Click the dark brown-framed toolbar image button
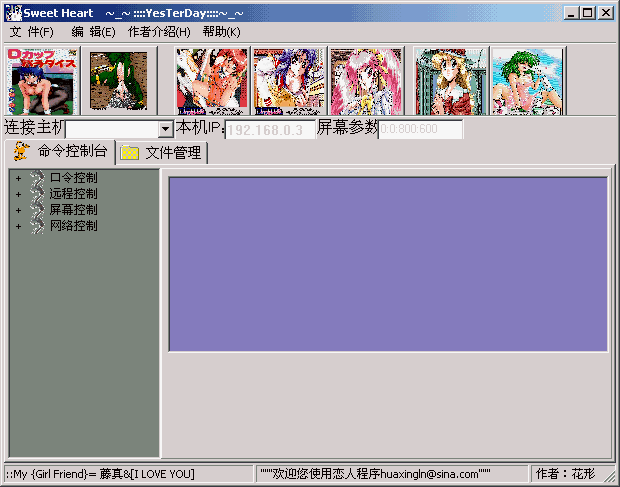620x487 pixels. 118,81
